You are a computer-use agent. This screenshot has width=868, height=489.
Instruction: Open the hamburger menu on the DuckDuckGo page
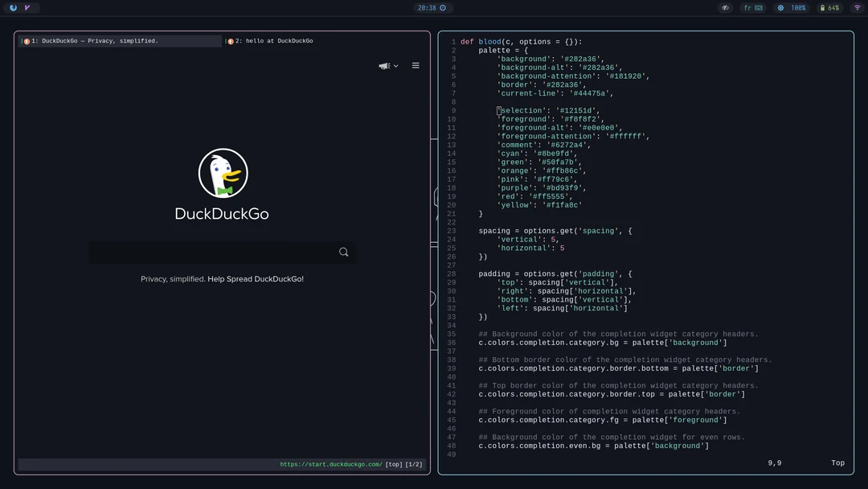416,65
